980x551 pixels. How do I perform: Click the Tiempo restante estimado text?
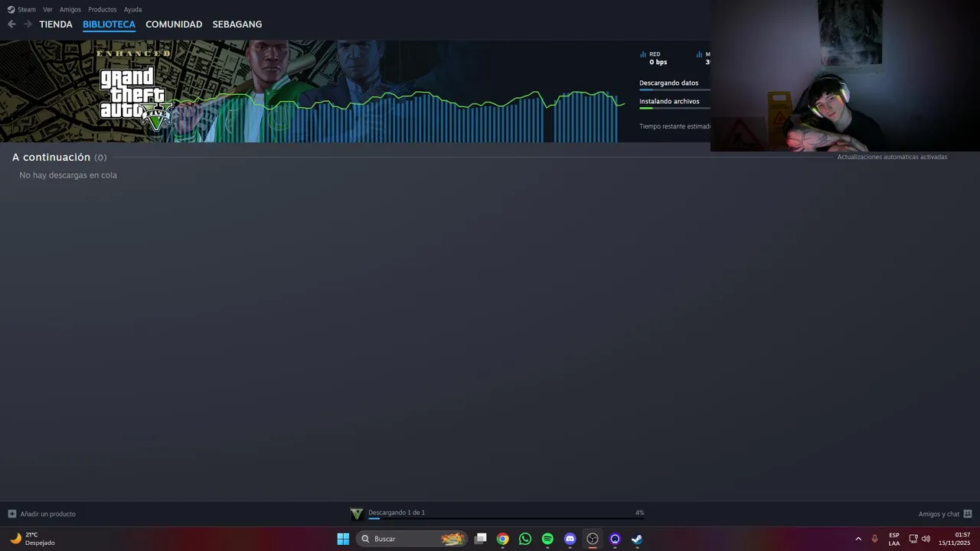[x=675, y=126]
